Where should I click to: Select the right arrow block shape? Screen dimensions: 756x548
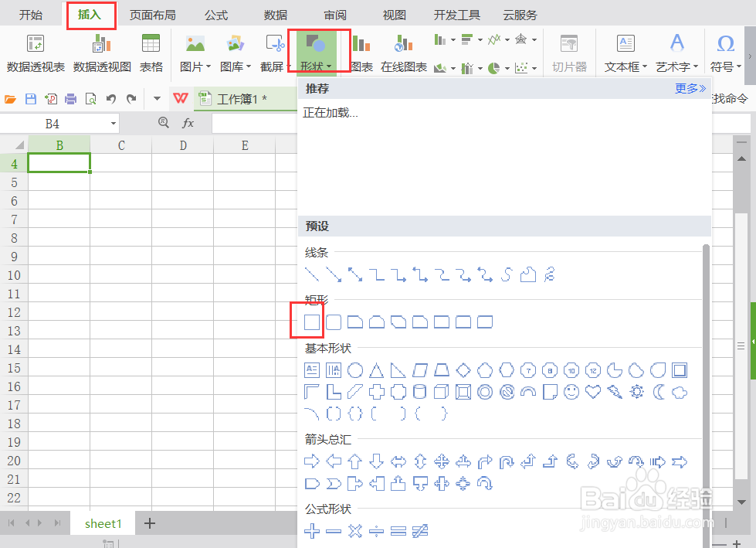tap(312, 461)
